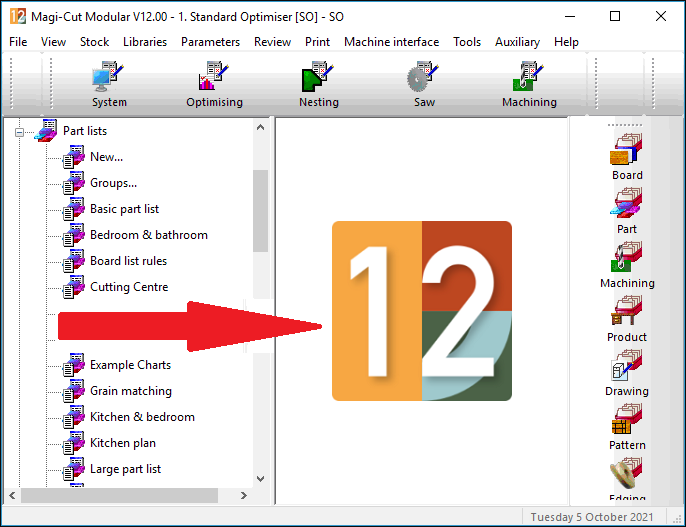Click the icon beside Grain matching
Screen dimensions: 686x527
point(74,391)
